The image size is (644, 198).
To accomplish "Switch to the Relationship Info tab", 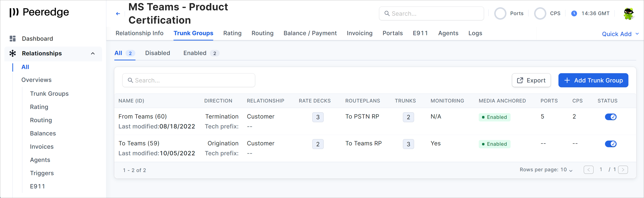I will click(x=139, y=33).
